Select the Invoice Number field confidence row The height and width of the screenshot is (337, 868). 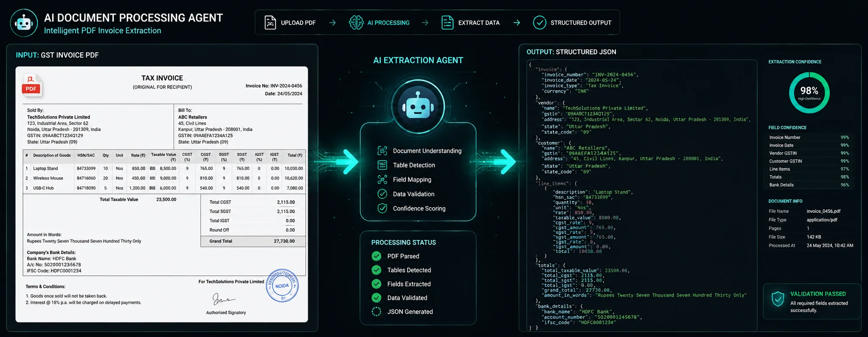(x=809, y=137)
